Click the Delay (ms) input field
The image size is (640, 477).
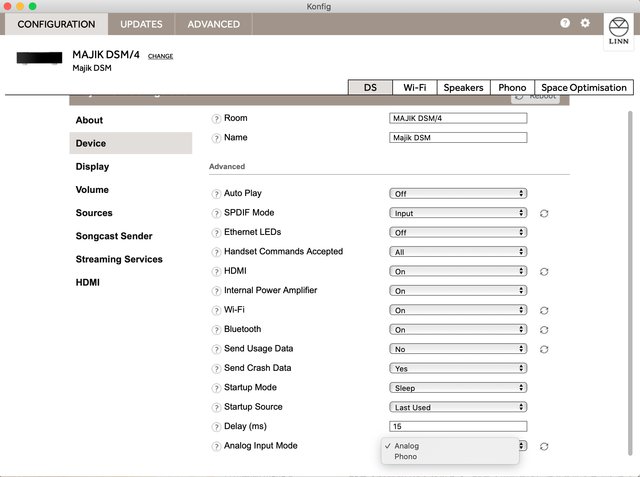click(457, 426)
